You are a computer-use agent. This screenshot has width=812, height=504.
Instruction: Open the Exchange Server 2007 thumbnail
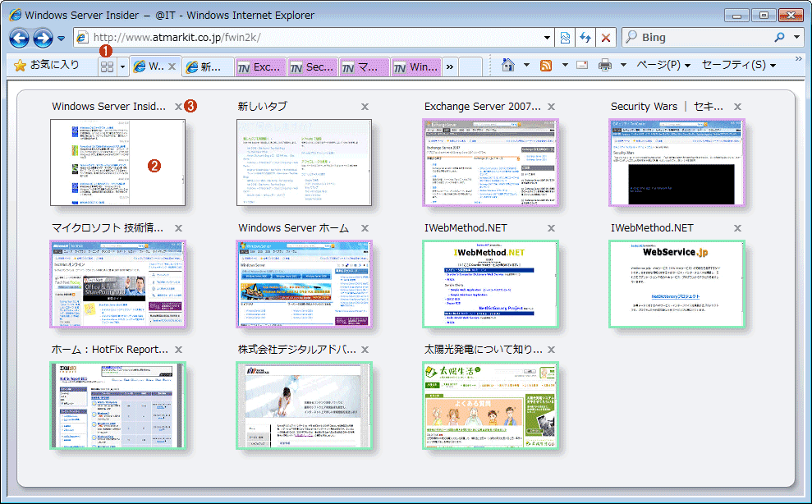pos(490,163)
